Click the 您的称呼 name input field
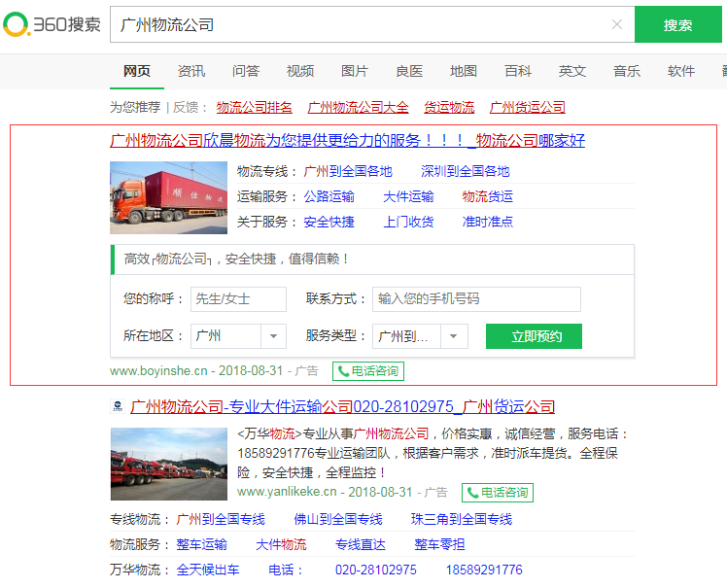 tap(238, 299)
